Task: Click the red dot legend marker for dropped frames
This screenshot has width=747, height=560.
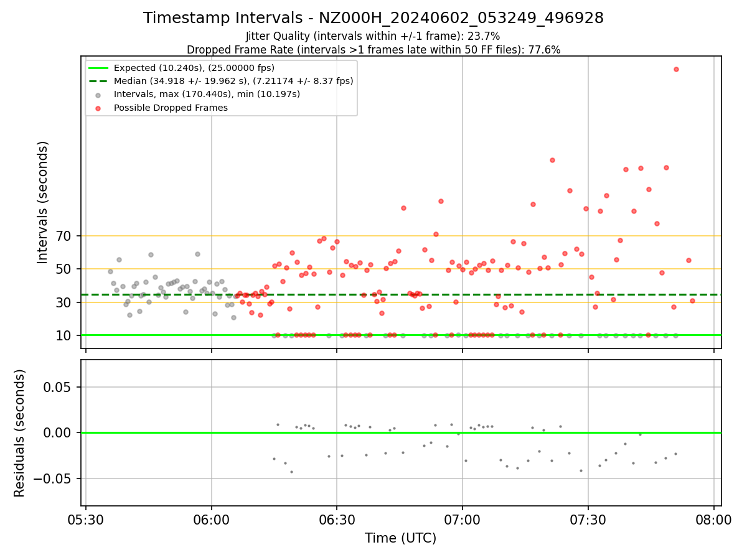Action: [98, 108]
